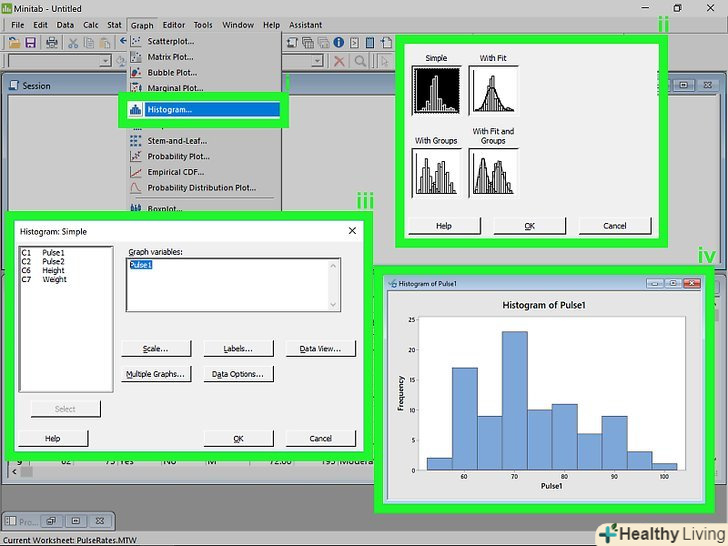Click worksheet horizontal scrollbar left arrow
Screen dimensions: 728x546
tap(14, 472)
